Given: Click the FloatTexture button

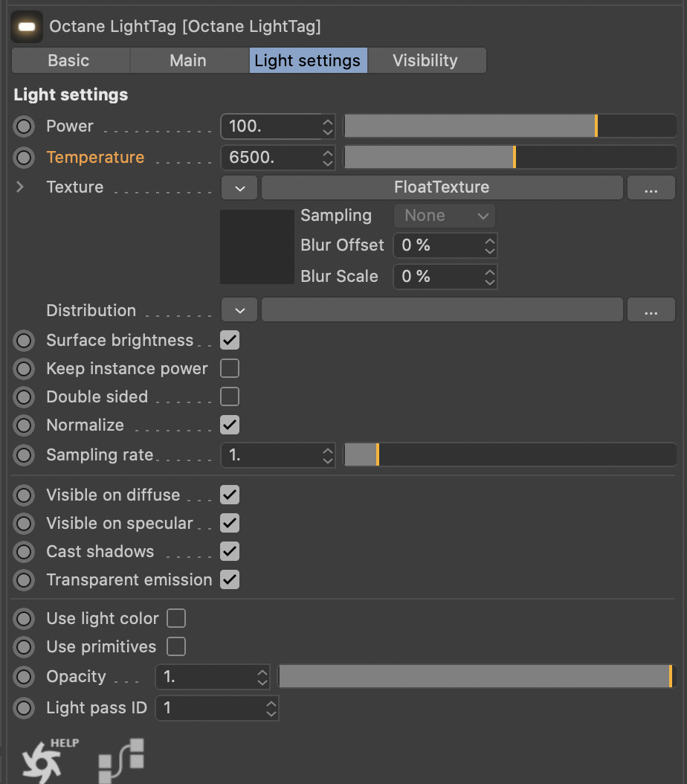Looking at the screenshot, I should point(442,188).
